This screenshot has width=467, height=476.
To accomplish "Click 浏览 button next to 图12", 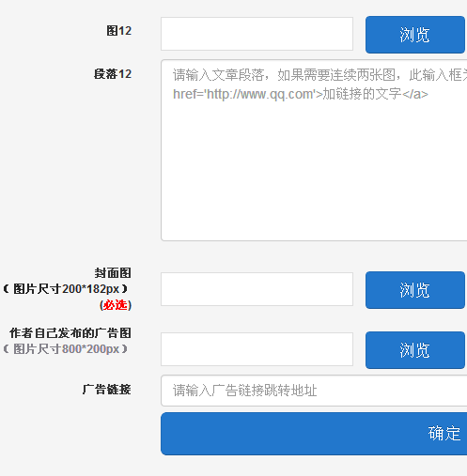I will [415, 35].
